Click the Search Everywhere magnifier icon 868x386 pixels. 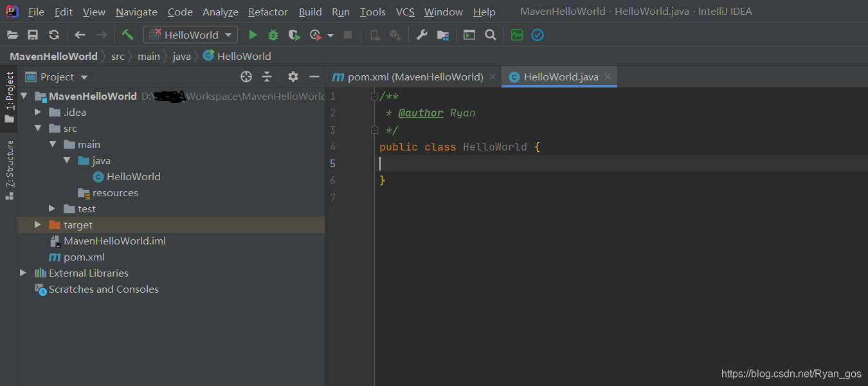click(x=491, y=35)
